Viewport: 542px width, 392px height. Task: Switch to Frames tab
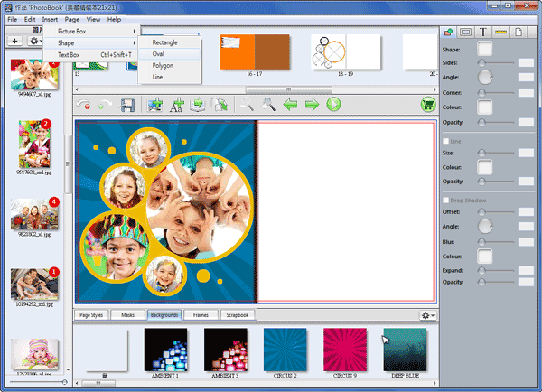click(201, 315)
